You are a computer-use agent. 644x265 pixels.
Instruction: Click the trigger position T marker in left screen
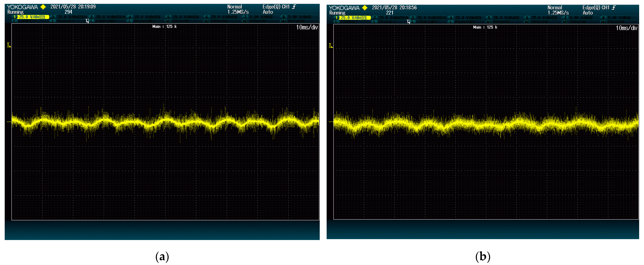pos(87,21)
